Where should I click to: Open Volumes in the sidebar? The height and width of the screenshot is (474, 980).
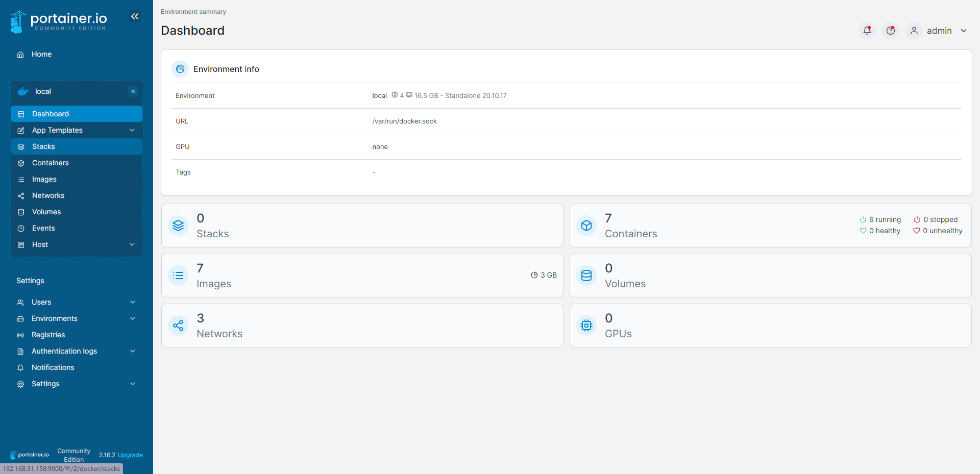(77, 212)
